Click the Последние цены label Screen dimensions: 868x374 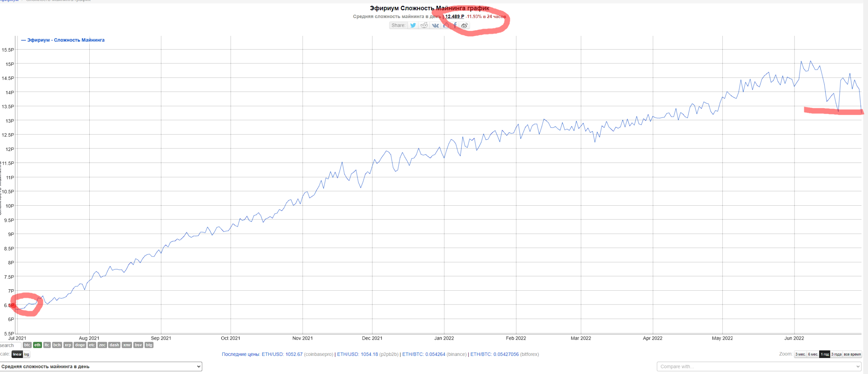241,354
